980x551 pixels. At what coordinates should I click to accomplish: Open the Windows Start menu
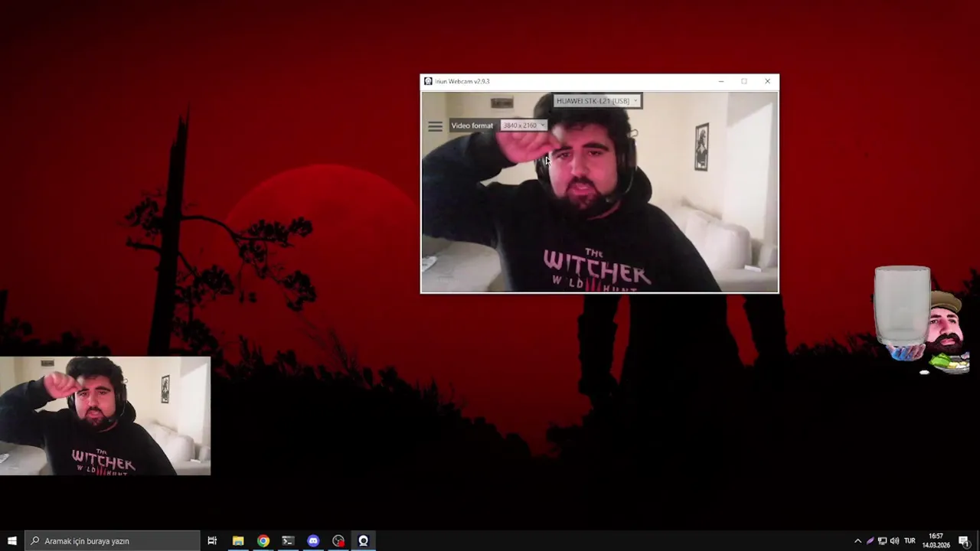(x=12, y=541)
